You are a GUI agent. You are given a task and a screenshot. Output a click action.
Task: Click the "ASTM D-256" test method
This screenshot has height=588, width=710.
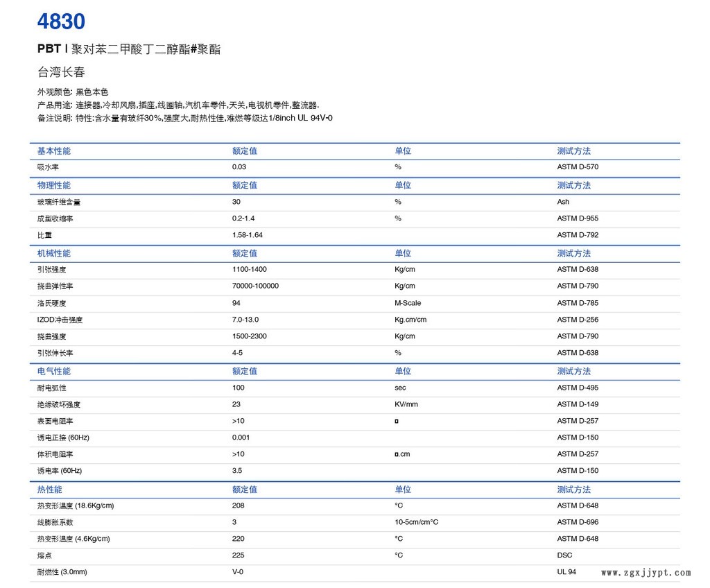(x=578, y=320)
